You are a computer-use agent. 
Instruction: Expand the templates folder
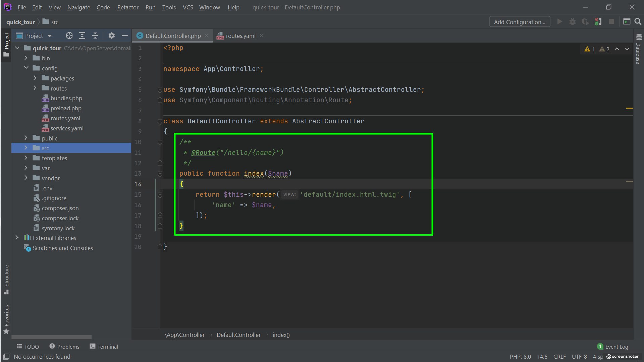pos(26,158)
